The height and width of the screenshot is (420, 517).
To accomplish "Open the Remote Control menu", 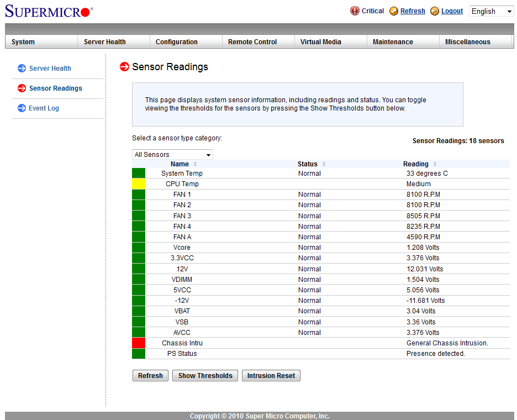I will tap(258, 42).
